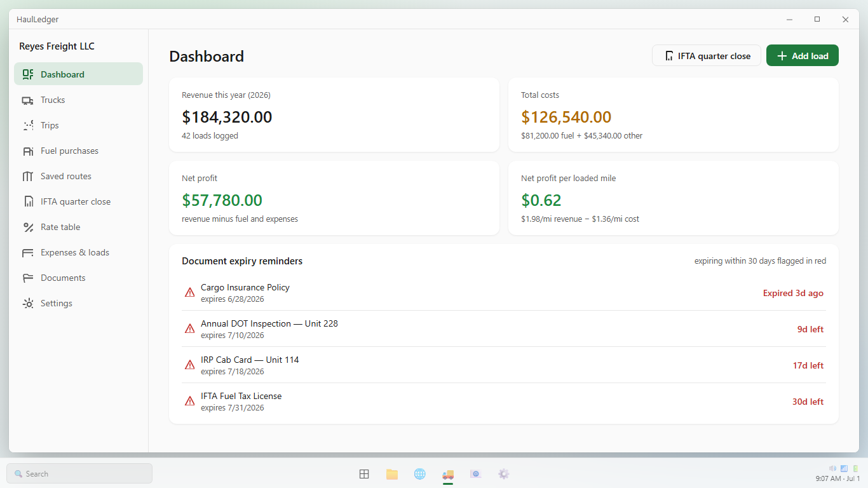
Task: Click warning icon beside IFTA Fuel Tax License
Action: [189, 402]
